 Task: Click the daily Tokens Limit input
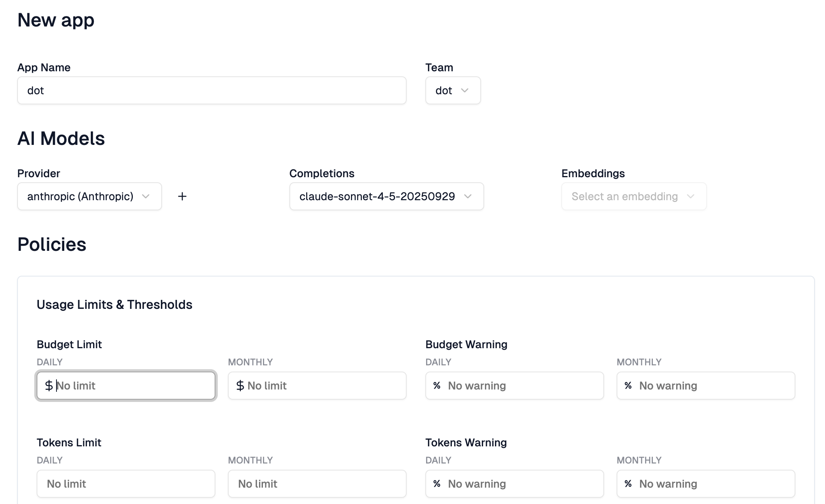pyautogui.click(x=126, y=484)
